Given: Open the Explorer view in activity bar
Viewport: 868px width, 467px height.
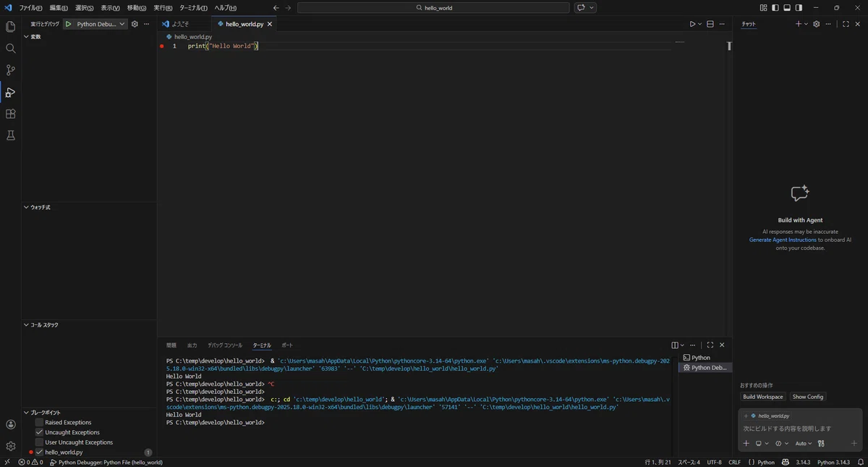Looking at the screenshot, I should [x=10, y=27].
